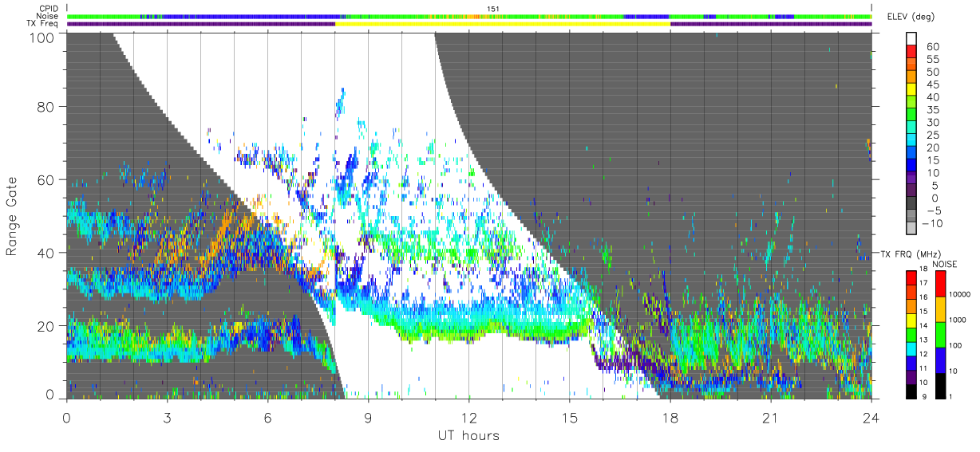This screenshot has height=452, width=980.
Task: Click the '45' label on ELEV colorbar
Action: click(x=932, y=85)
